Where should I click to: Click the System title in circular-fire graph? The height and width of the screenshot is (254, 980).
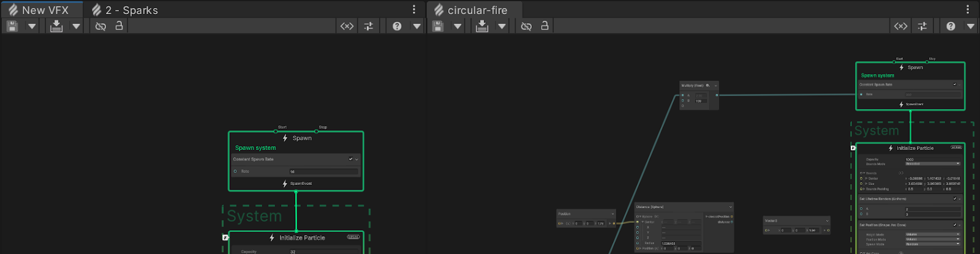pos(876,131)
